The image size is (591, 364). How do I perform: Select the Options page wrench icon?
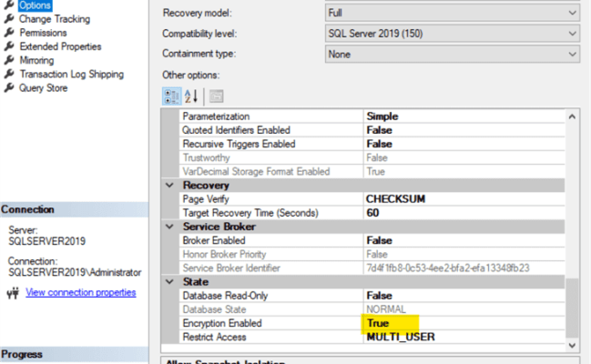[9, 5]
